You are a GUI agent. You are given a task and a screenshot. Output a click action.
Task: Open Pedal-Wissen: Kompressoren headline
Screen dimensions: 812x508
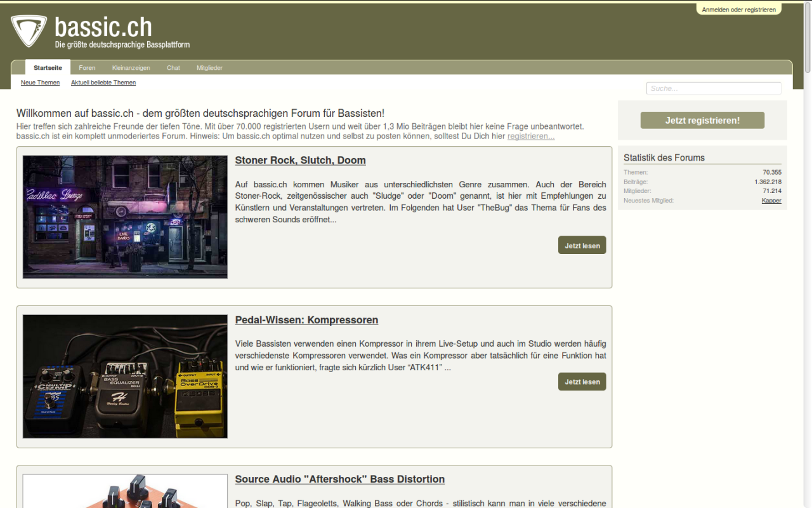click(306, 320)
